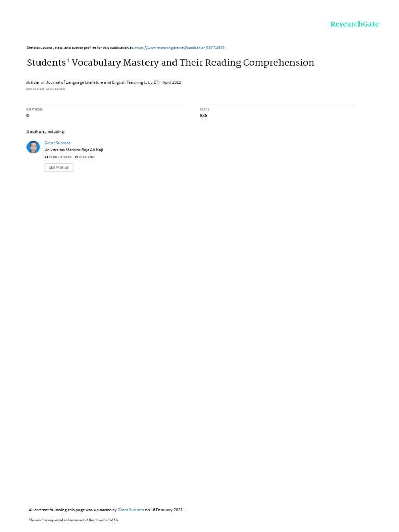Click the 21 PUBLICATIONS stat

point(58,157)
